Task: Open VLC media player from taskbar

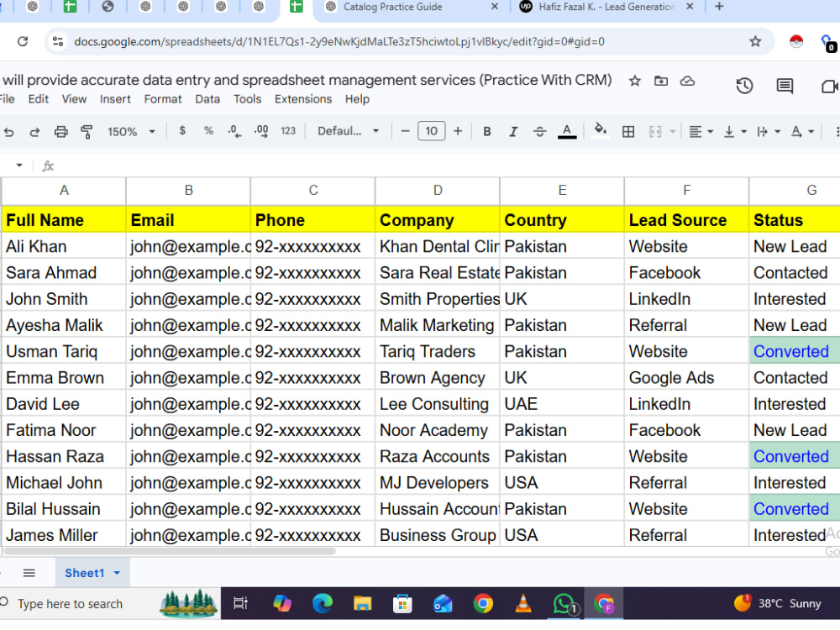Action: [x=523, y=604]
